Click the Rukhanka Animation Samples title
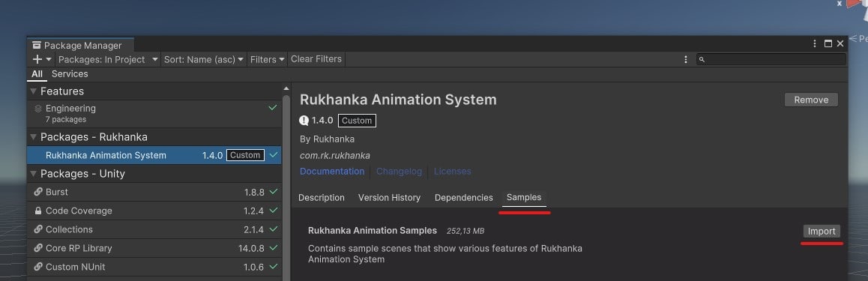The image size is (868, 281). [373, 231]
